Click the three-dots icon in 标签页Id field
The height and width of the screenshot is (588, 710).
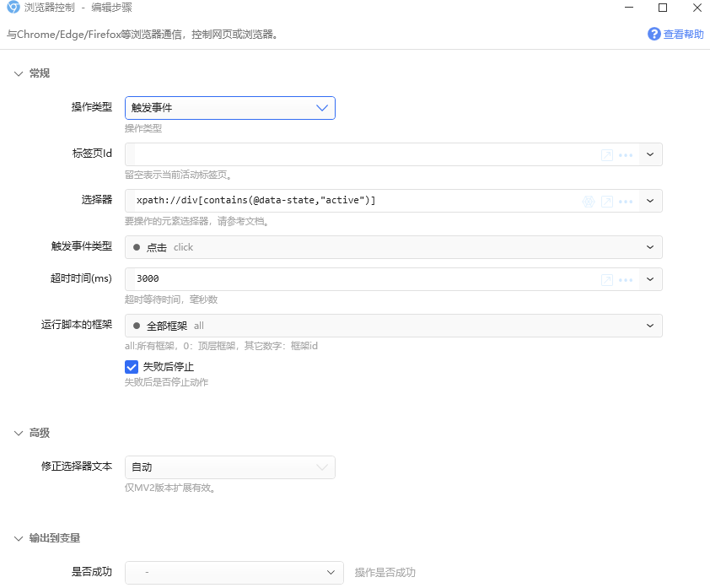click(x=626, y=155)
